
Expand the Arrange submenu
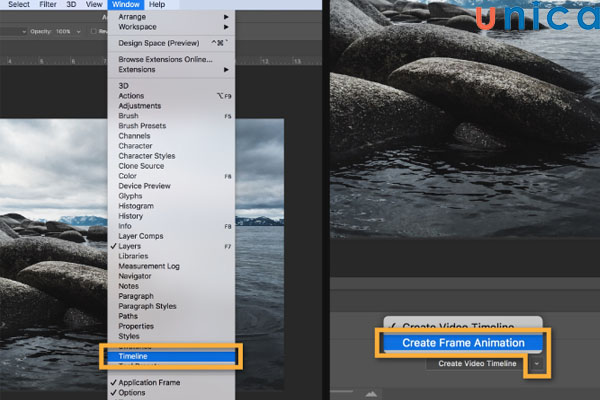171,17
